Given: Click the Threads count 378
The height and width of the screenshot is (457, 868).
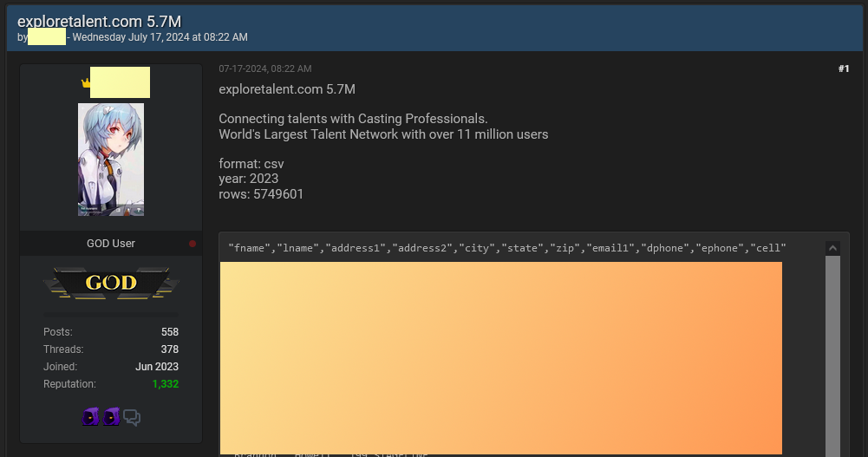Looking at the screenshot, I should tap(170, 349).
